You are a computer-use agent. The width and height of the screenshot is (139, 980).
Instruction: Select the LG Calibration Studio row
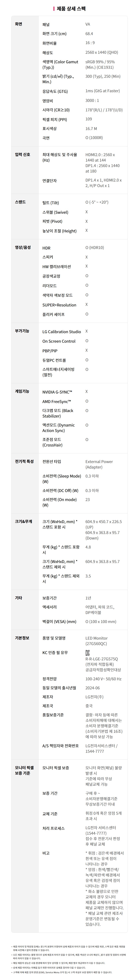[x=83, y=332]
